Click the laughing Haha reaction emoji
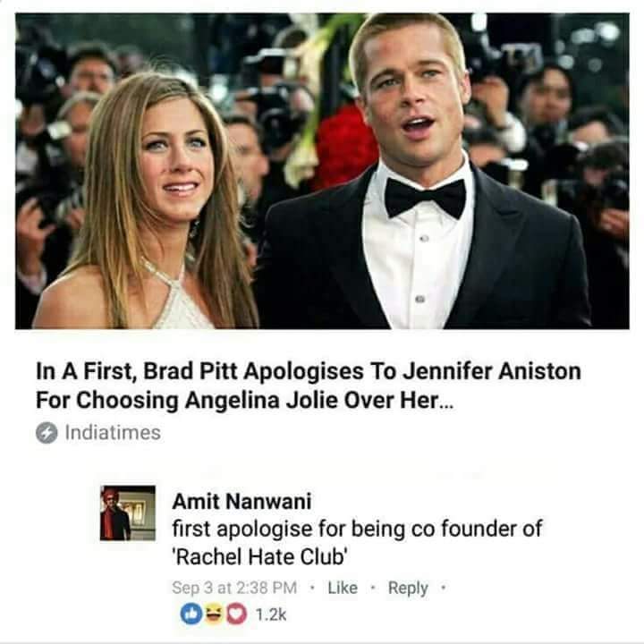 214,614
